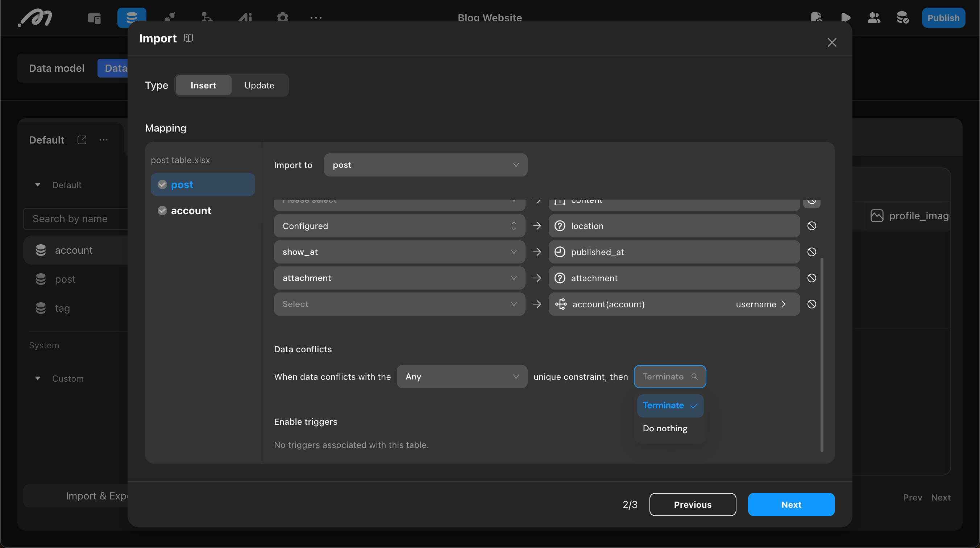Open the collaborators people icon
The width and height of the screenshot is (980, 548).
tap(874, 17)
